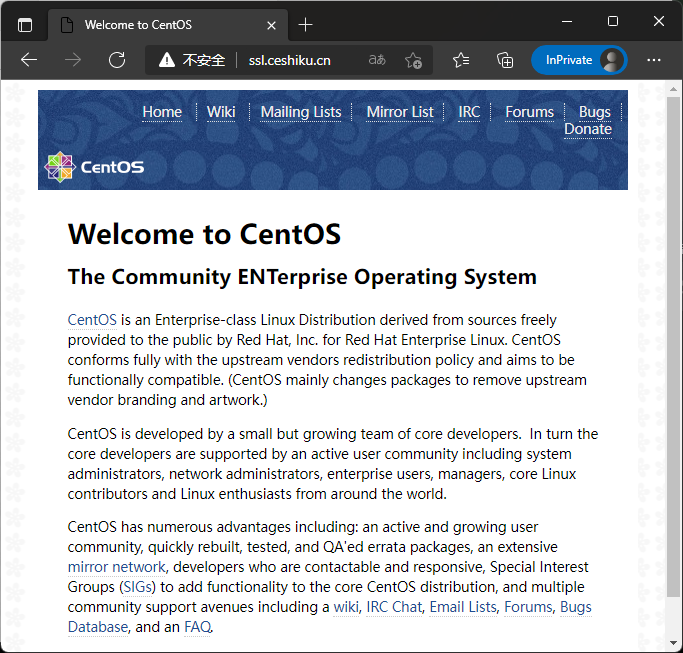Close the Welcome to CentOS tab
The width and height of the screenshot is (683, 653).
[271, 26]
